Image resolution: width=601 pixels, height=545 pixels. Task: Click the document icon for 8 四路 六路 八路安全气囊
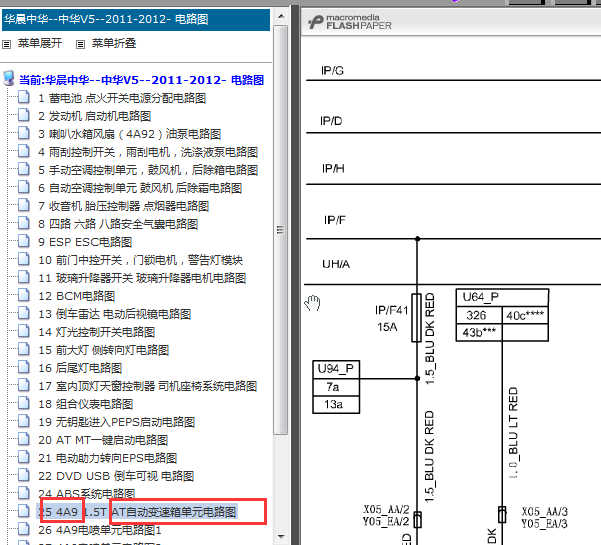[24, 223]
